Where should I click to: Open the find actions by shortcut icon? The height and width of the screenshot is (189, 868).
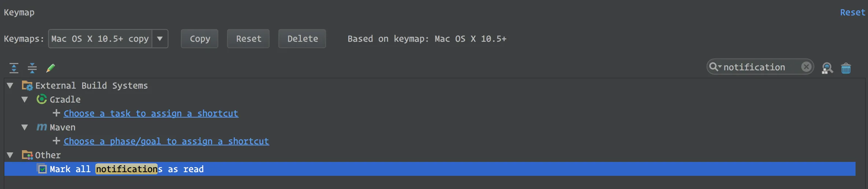[827, 68]
